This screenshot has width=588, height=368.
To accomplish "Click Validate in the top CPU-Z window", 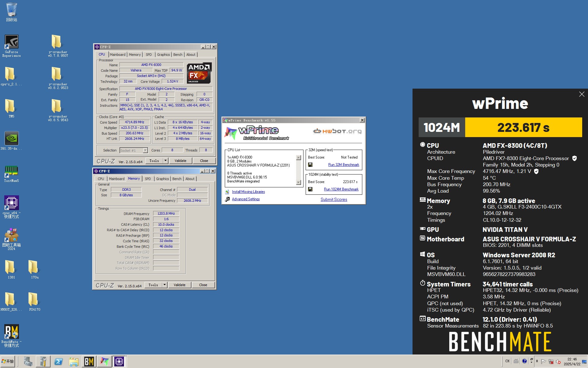I will tap(180, 161).
